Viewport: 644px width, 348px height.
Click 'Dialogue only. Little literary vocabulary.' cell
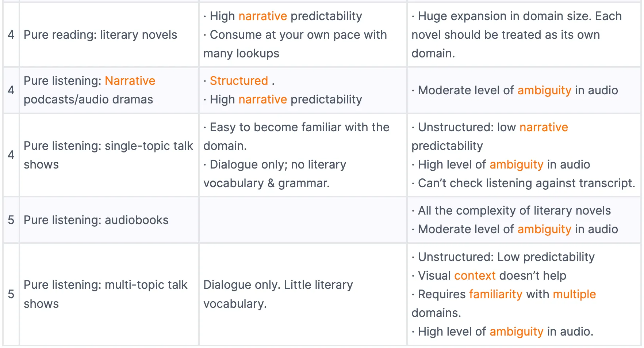303,294
